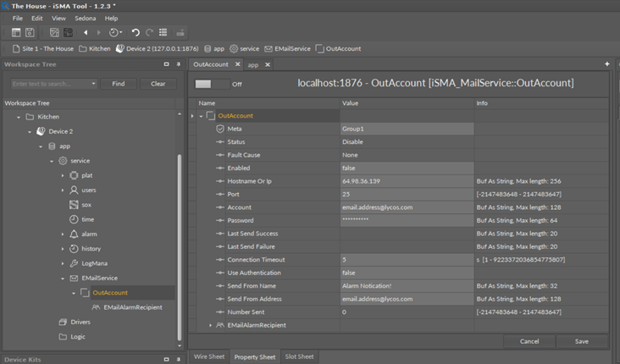Click the save disk icon in toolbar
Image resolution: width=620 pixels, height=364 pixels.
[30, 32]
